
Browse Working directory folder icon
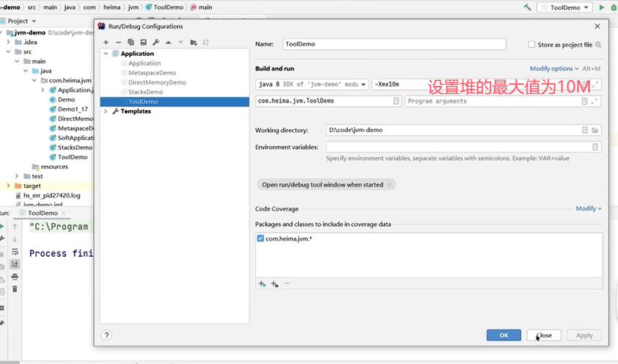pos(595,130)
